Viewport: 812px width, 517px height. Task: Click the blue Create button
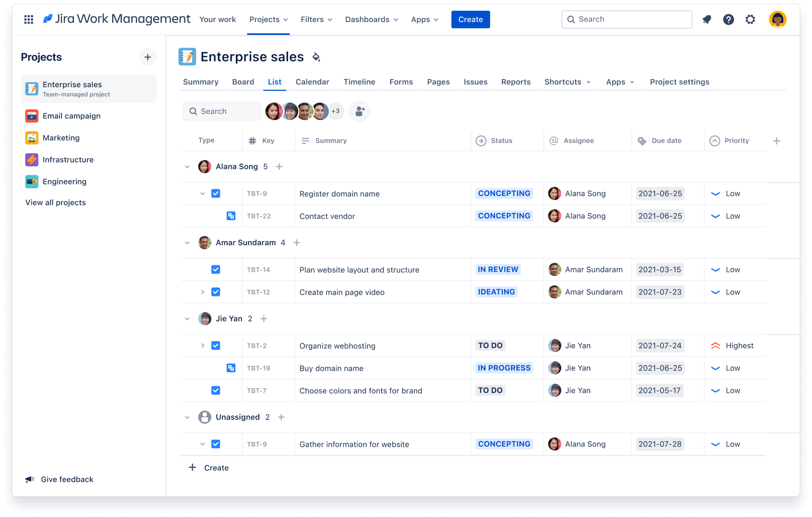[x=470, y=19]
